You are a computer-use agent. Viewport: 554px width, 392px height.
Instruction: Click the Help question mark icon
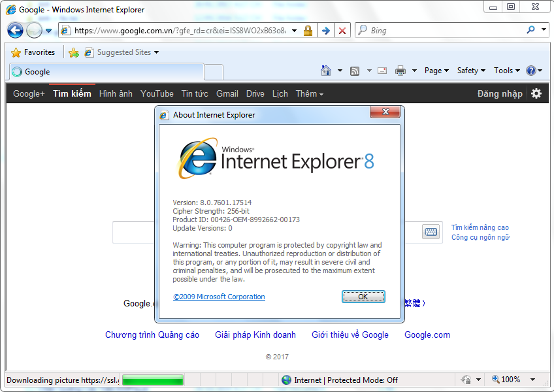[530, 71]
